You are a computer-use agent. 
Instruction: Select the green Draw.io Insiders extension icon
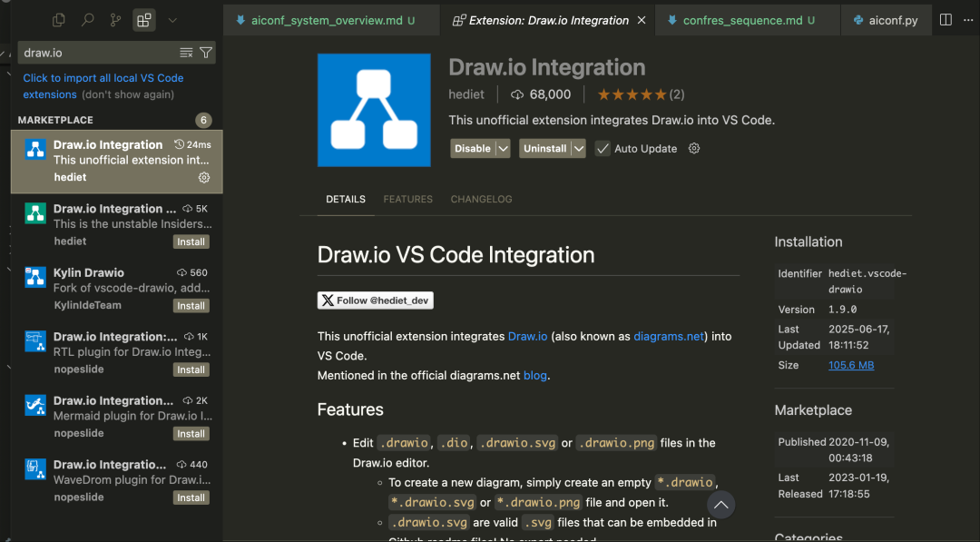tap(35, 213)
